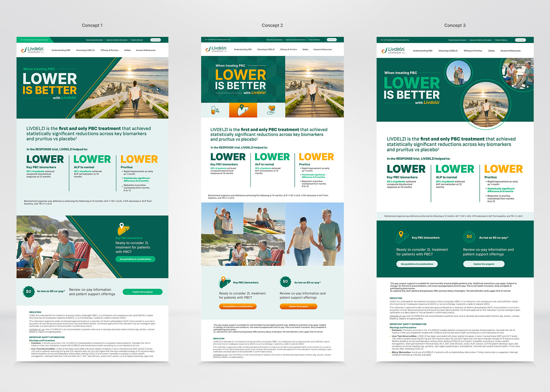Click Co-pay Support button in Concept 2 header
550x392 pixels.
point(332,39)
